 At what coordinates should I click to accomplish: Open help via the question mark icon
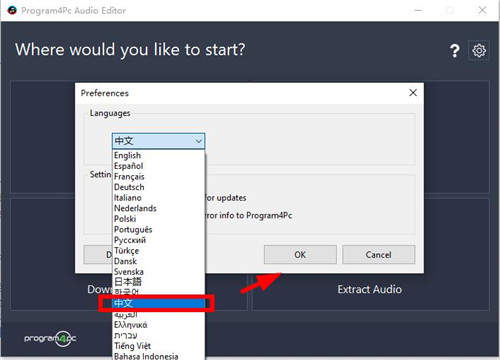(x=454, y=51)
